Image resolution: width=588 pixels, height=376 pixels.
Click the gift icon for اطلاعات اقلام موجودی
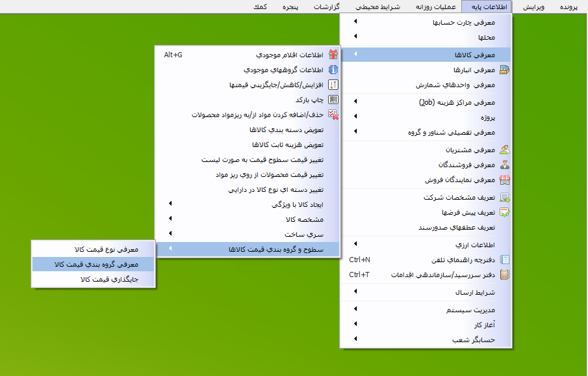(x=333, y=55)
